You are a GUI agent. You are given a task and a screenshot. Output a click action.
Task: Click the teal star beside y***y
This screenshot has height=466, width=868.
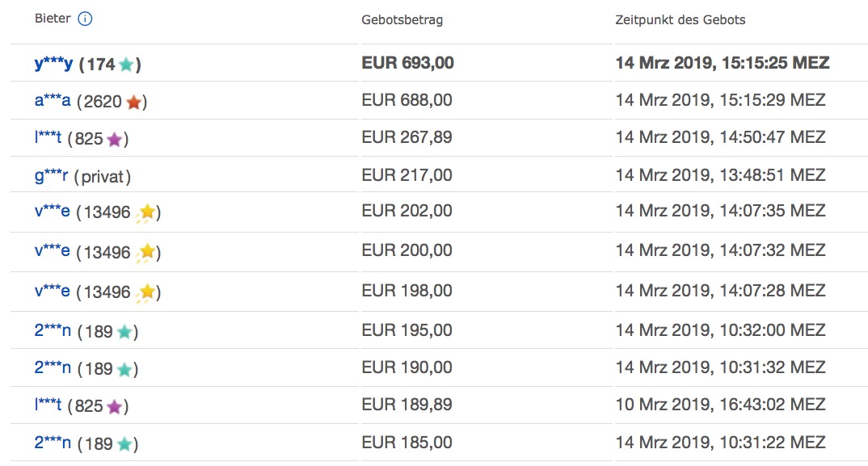[x=126, y=65]
